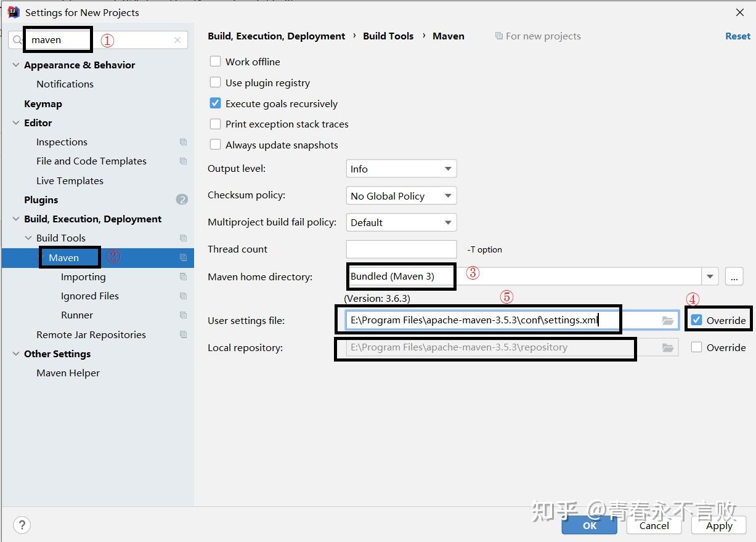Open Ignored Files under Maven
Screen dimensions: 756x542
click(90, 296)
